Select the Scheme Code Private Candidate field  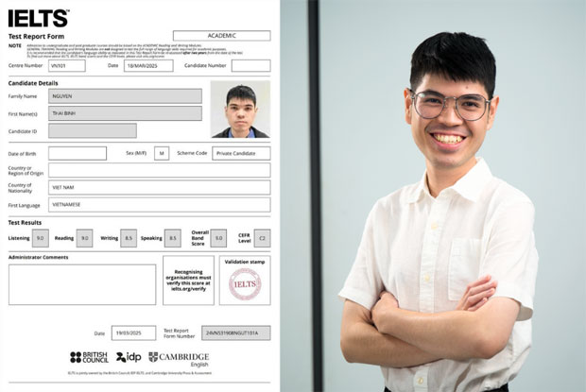tap(241, 153)
